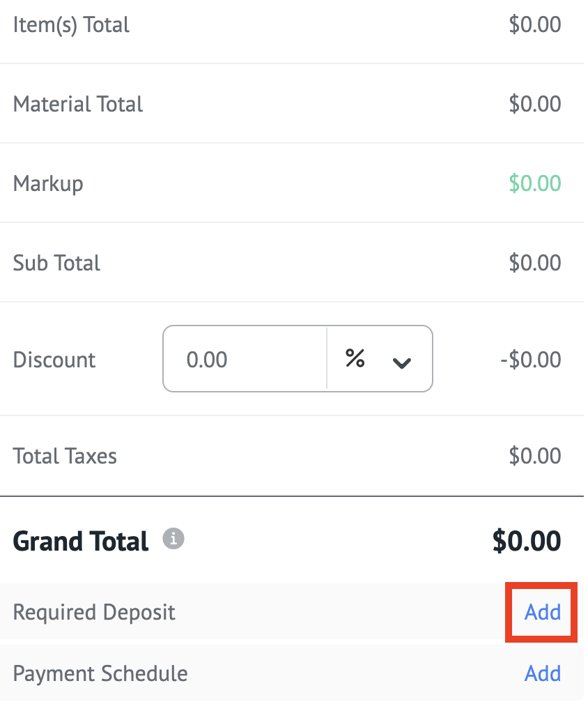Click the green Markup amount

click(534, 184)
